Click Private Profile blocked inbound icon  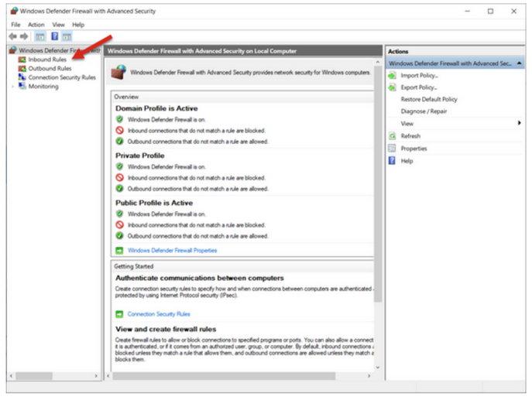pyautogui.click(x=119, y=177)
